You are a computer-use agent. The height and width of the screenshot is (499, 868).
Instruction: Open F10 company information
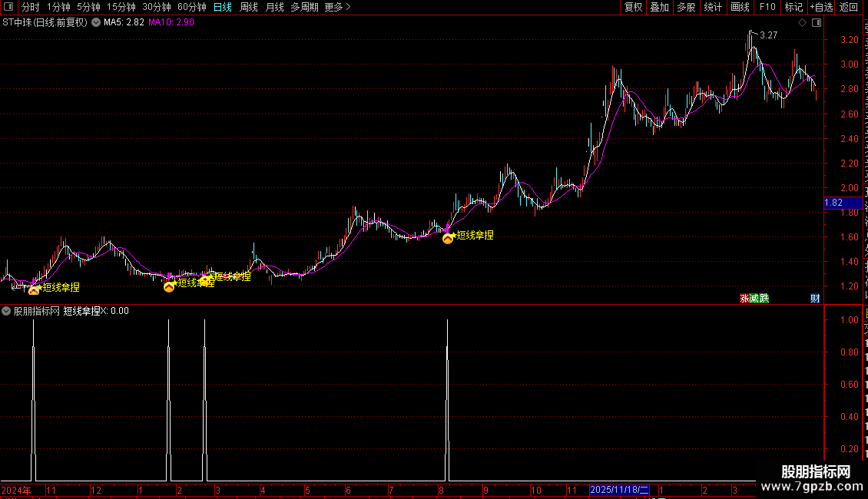point(767,7)
